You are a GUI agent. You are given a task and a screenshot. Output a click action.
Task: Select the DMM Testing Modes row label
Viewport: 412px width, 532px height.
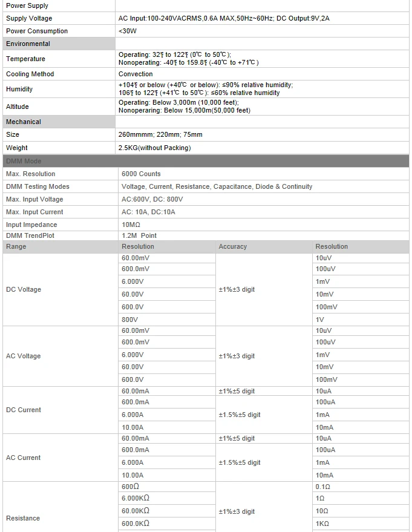coord(38,186)
